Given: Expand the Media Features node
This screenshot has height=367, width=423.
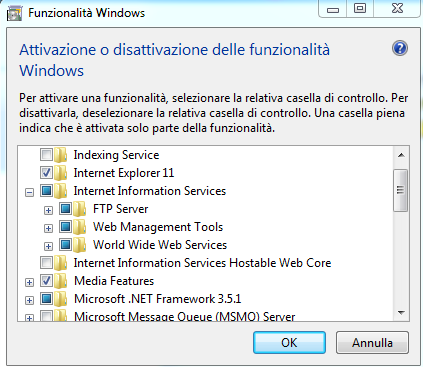Looking at the screenshot, I should [29, 282].
